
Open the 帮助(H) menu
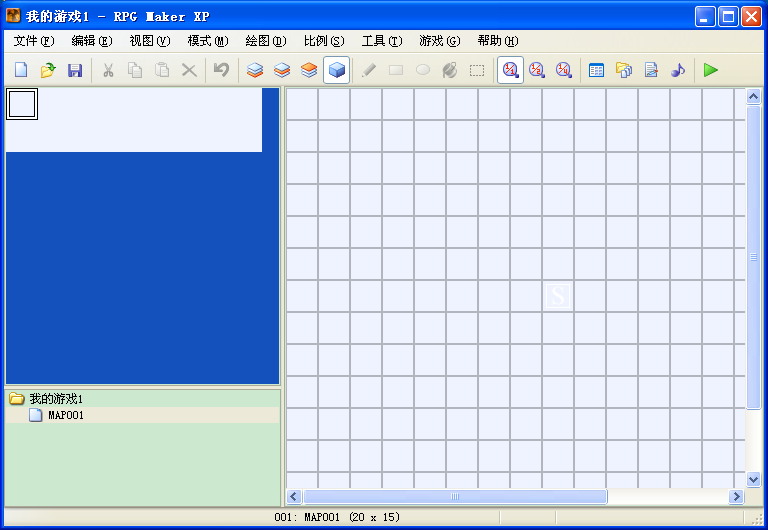[498, 41]
